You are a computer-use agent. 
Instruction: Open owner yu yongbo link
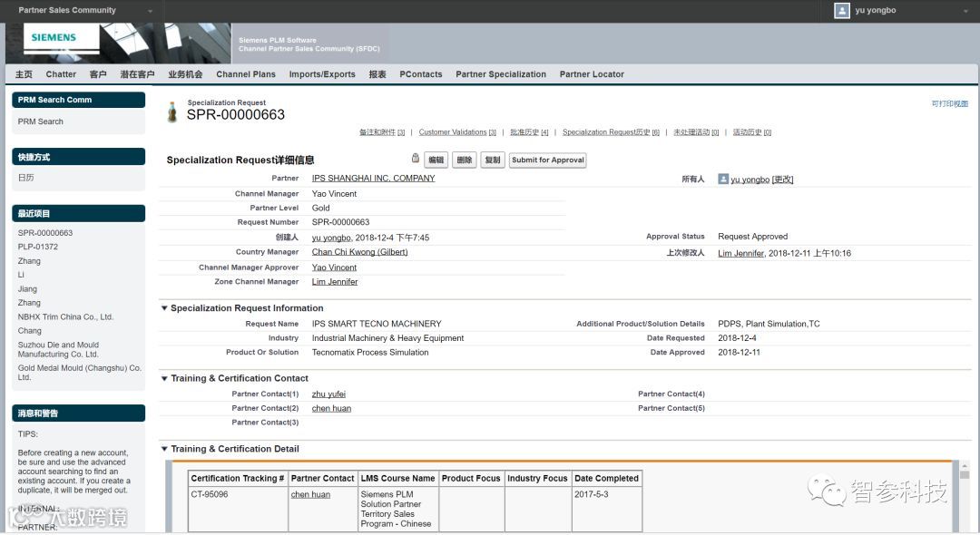[750, 180]
